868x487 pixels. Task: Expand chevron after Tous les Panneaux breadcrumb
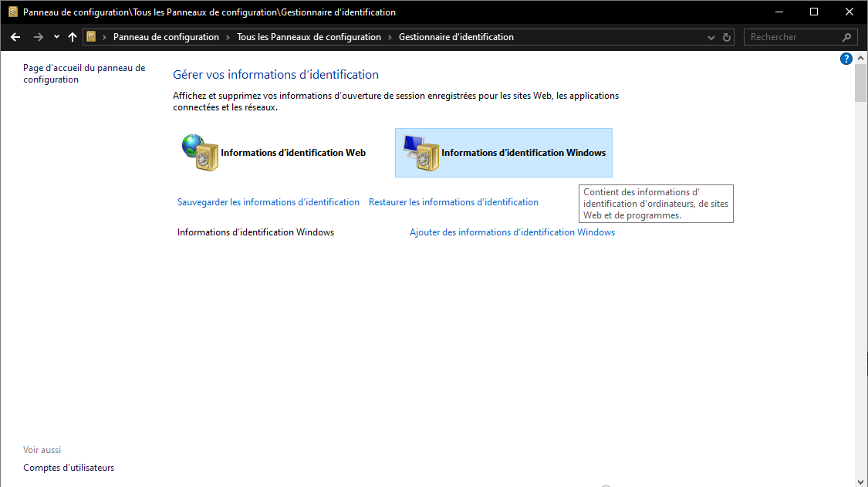(x=390, y=37)
